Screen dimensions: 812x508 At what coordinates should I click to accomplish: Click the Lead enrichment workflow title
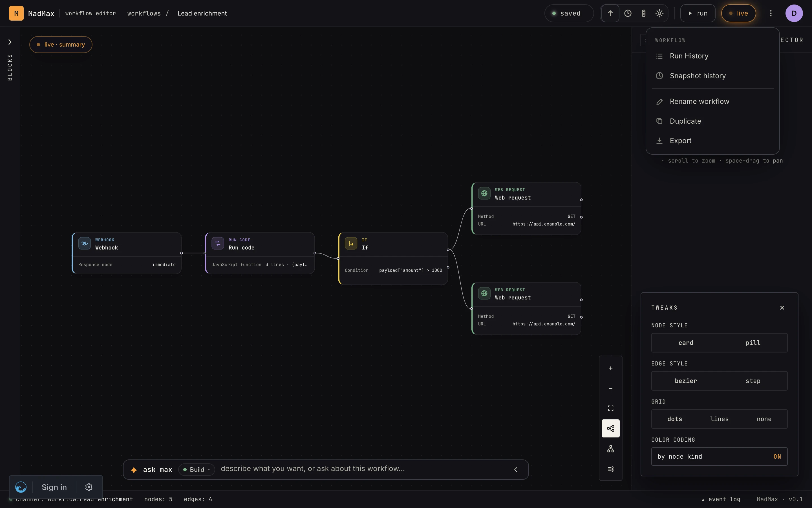(x=202, y=14)
